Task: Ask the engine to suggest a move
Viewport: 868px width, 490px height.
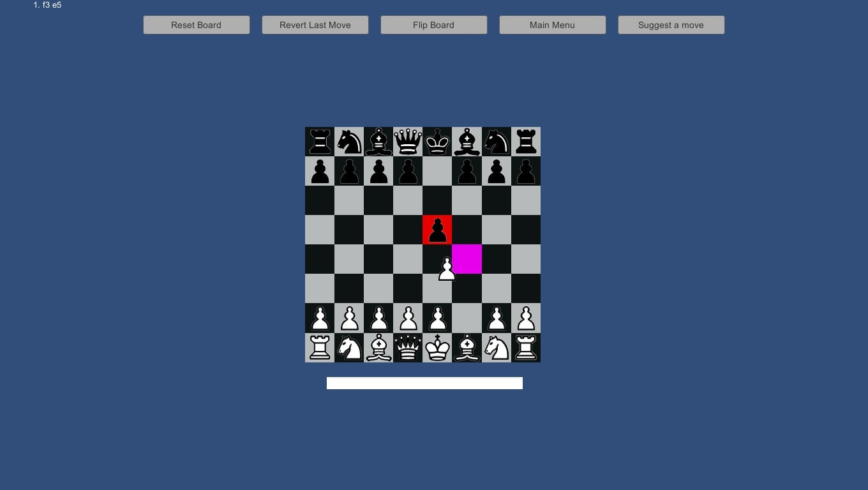Action: click(x=671, y=25)
